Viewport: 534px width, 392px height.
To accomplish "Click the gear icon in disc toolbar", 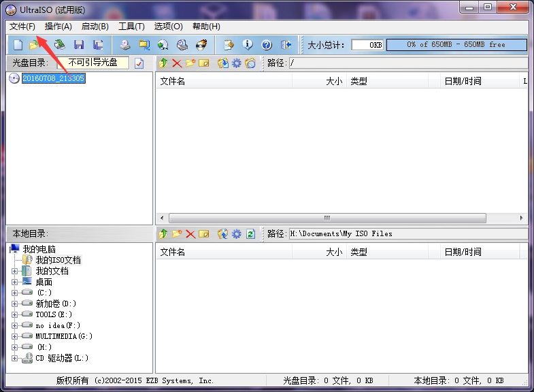I will click(237, 63).
